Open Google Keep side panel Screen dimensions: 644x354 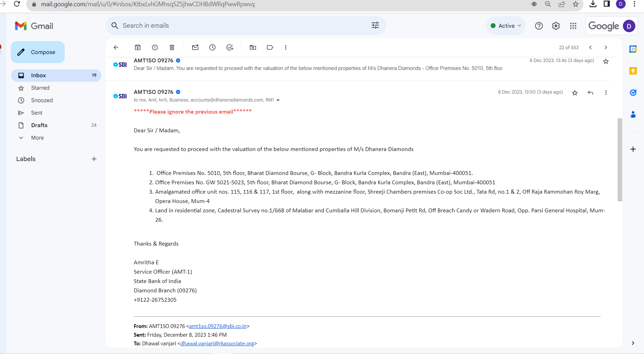tap(633, 71)
